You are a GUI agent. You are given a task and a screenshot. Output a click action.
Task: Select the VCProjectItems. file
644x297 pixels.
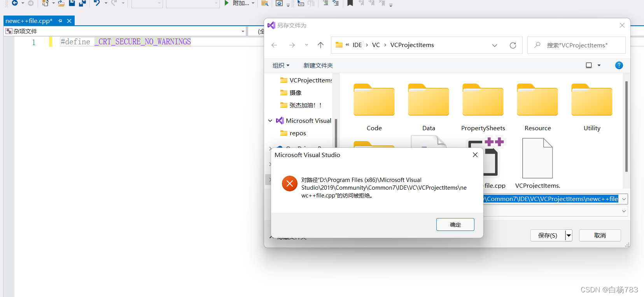coord(537,163)
